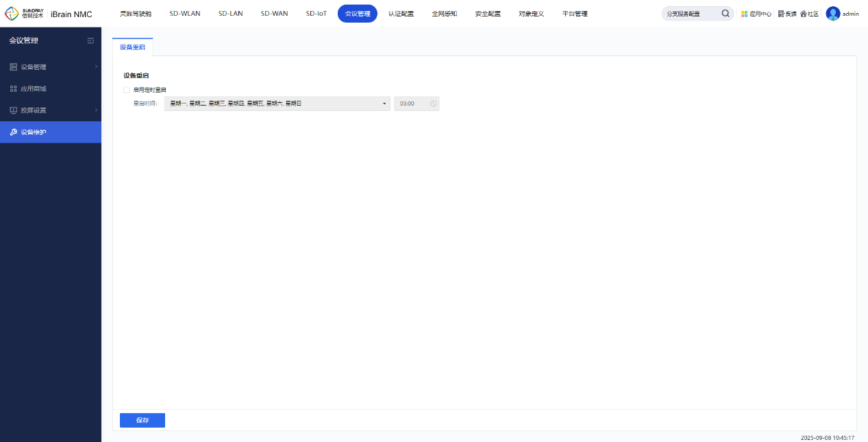Collapse the sidebar using the 会议管理 header icon
868x442 pixels.
coord(90,41)
